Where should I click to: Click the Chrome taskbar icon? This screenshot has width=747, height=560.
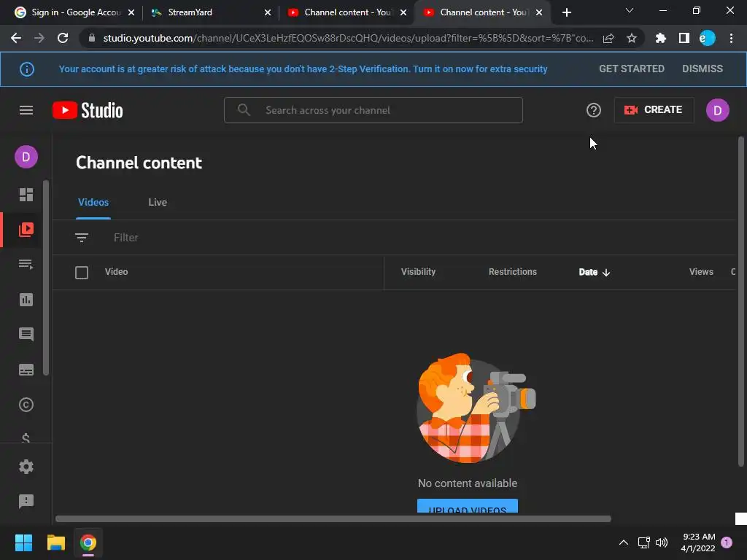tap(88, 542)
